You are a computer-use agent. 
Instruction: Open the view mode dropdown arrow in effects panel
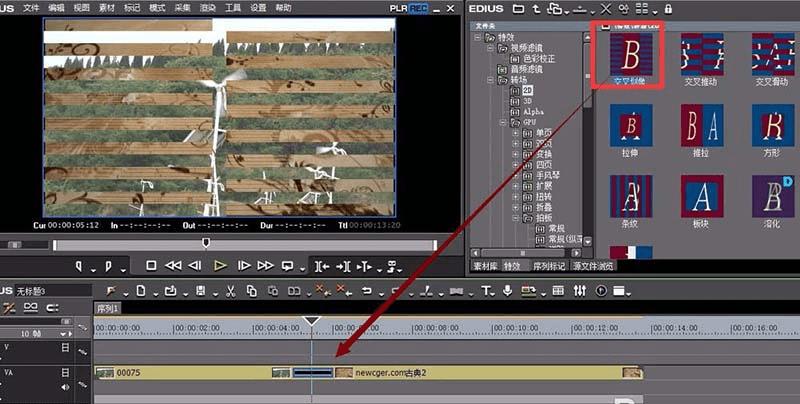click(655, 11)
